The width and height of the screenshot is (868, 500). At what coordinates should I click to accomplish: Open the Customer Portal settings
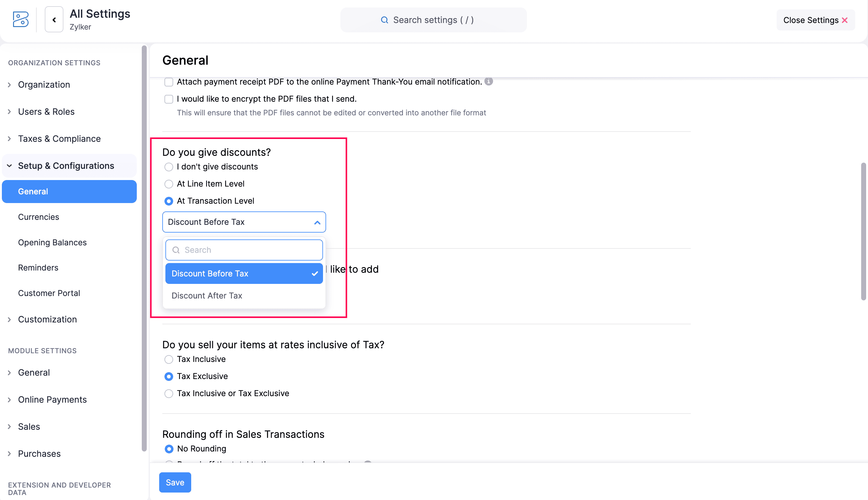click(x=49, y=293)
